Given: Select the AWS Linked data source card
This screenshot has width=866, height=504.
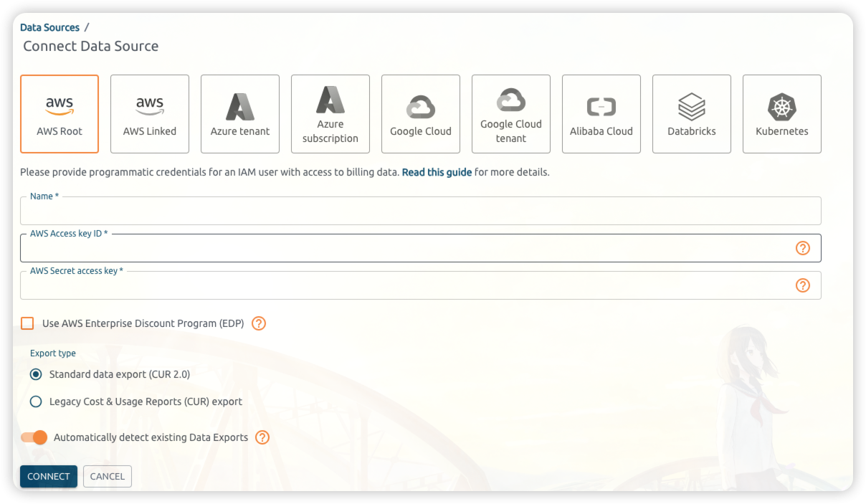Looking at the screenshot, I should tap(150, 114).
